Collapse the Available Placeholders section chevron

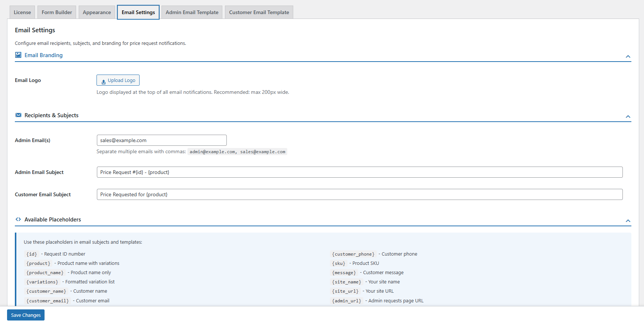[628, 221]
